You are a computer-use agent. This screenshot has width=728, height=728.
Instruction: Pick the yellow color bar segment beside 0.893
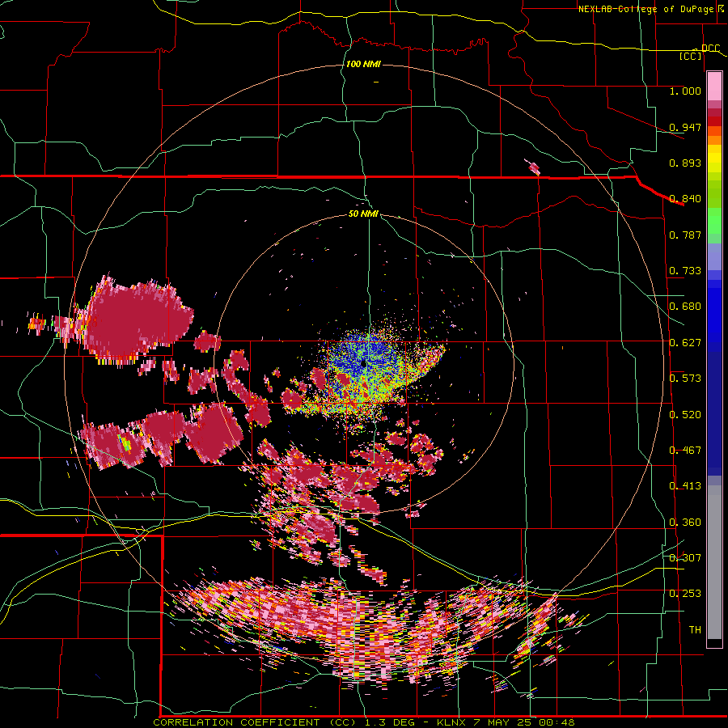tap(714, 163)
